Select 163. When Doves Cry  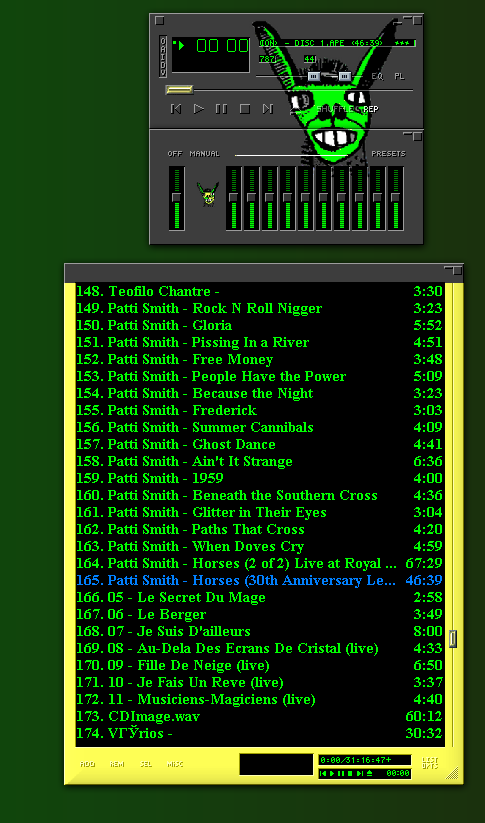coord(260,546)
